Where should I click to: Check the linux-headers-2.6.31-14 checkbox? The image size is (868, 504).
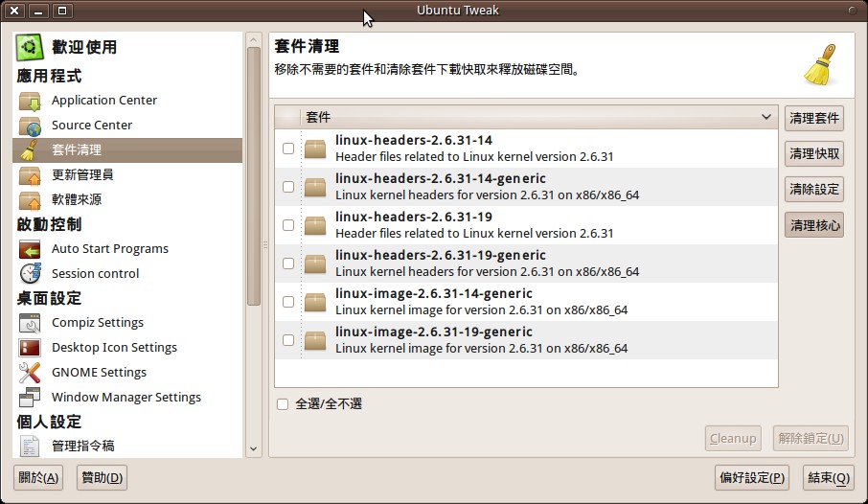(288, 149)
